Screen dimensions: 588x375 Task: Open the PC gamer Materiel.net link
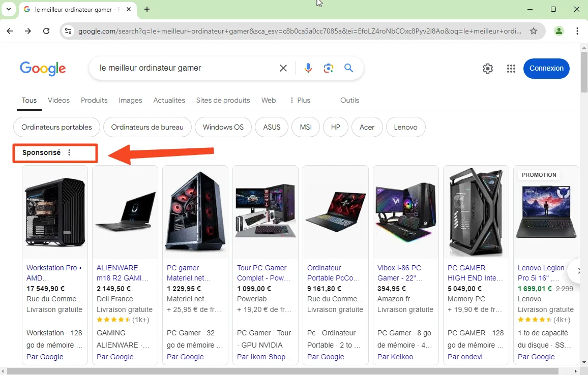click(189, 273)
